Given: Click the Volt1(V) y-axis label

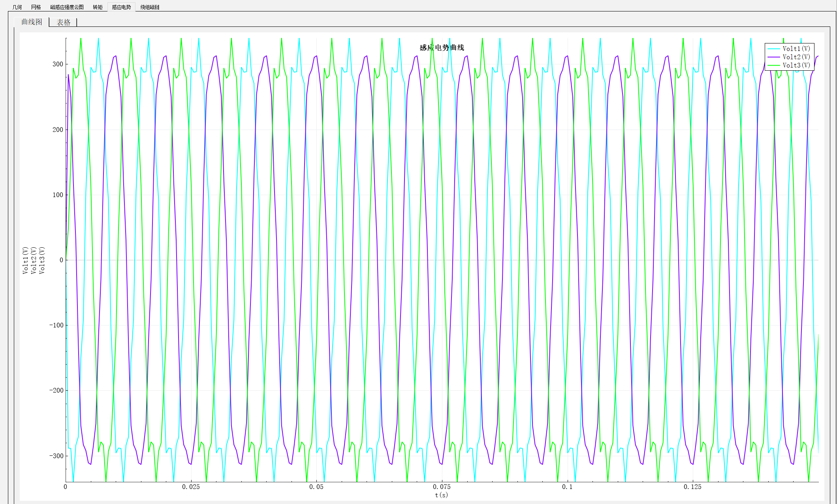Looking at the screenshot, I should click(25, 260).
